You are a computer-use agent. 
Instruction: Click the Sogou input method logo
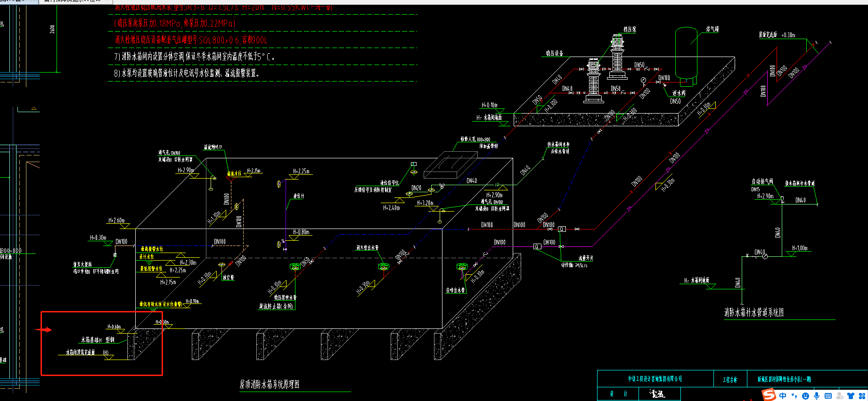[x=769, y=395]
